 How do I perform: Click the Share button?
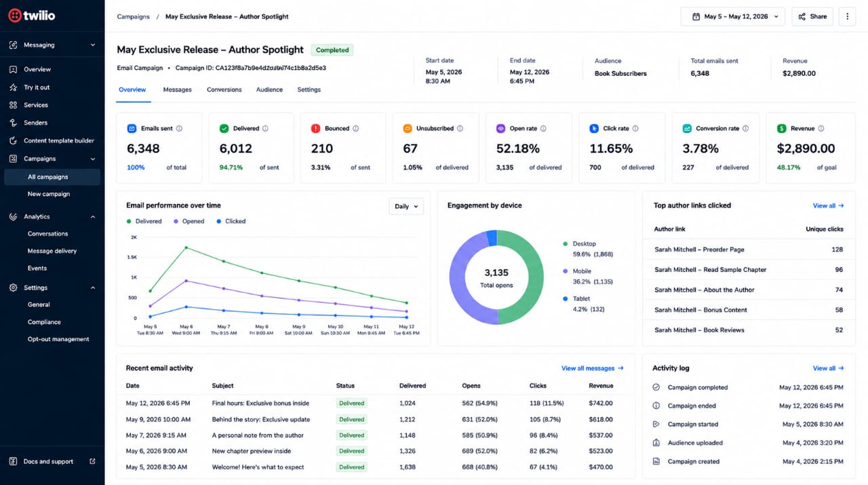coord(812,16)
